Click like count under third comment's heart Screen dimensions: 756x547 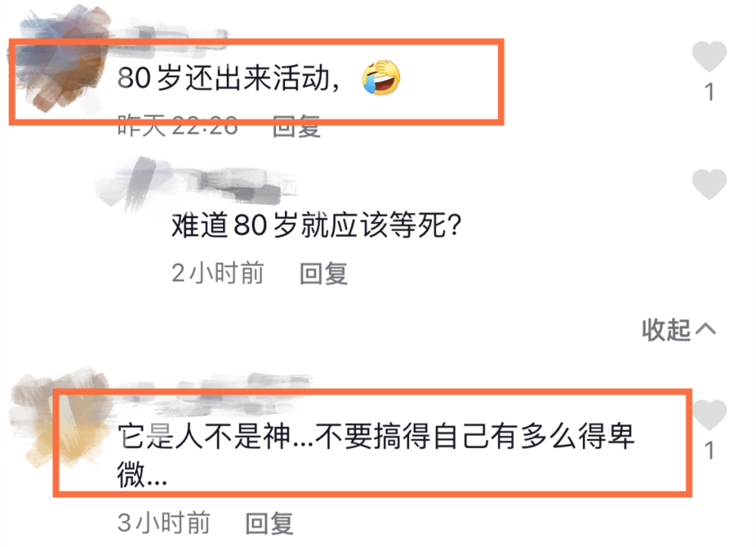(709, 451)
